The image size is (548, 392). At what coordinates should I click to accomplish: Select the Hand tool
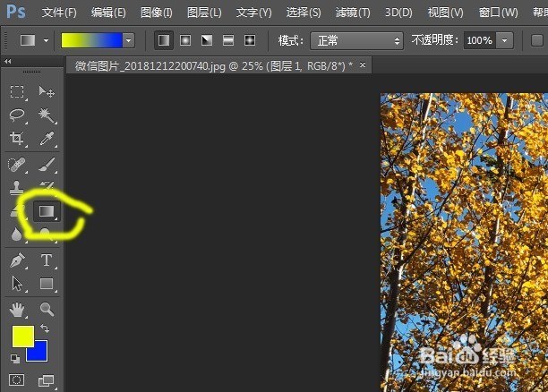tap(17, 310)
